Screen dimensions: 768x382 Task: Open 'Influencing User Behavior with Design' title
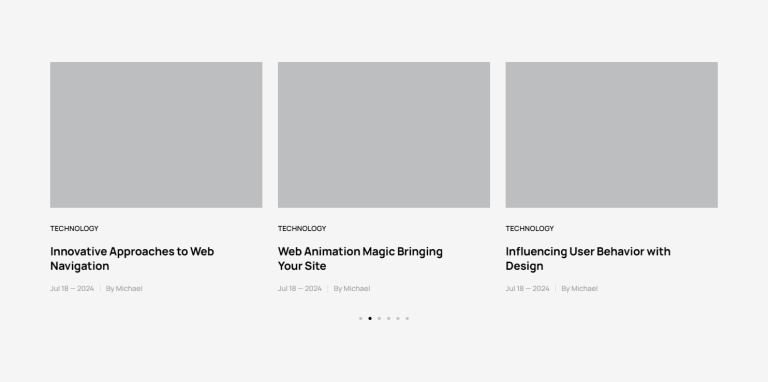click(x=588, y=259)
